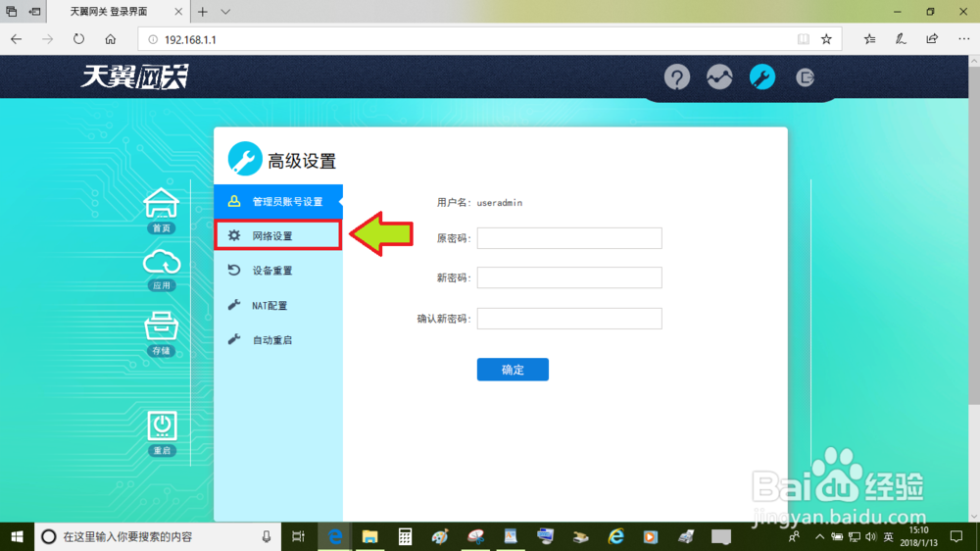Refresh the page with reload icon
The width and height of the screenshot is (980, 551).
pos(78,39)
